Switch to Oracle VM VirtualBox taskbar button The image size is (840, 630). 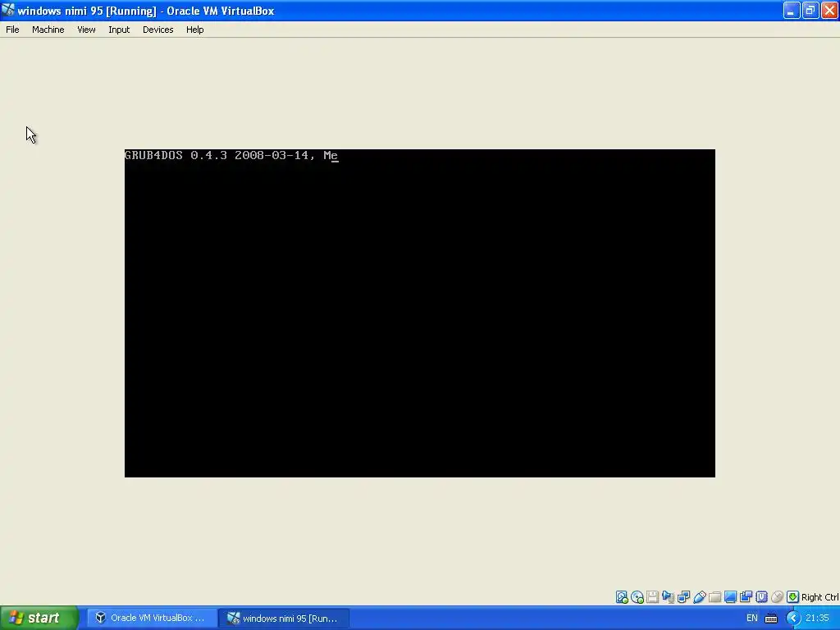(x=152, y=618)
